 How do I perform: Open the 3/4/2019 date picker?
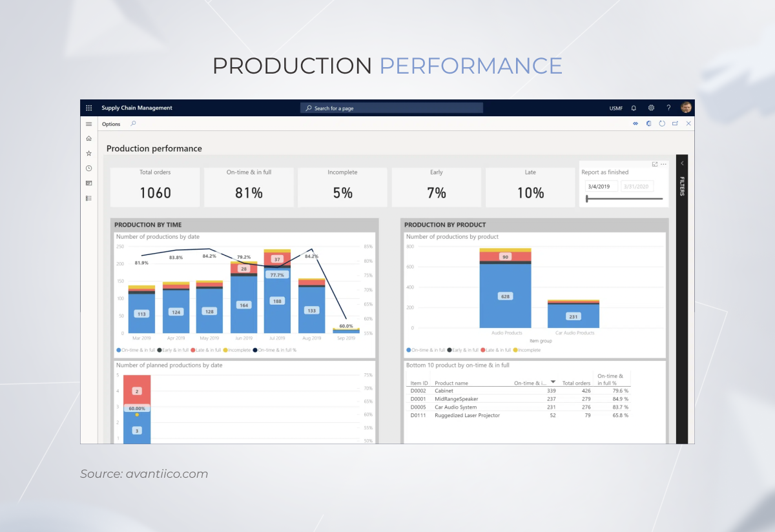[601, 186]
